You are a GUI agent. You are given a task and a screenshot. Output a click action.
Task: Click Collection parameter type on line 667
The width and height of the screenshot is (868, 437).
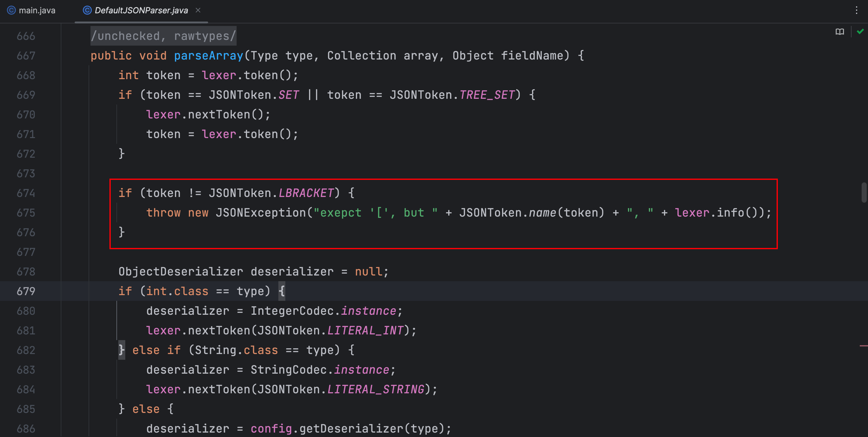(x=362, y=56)
